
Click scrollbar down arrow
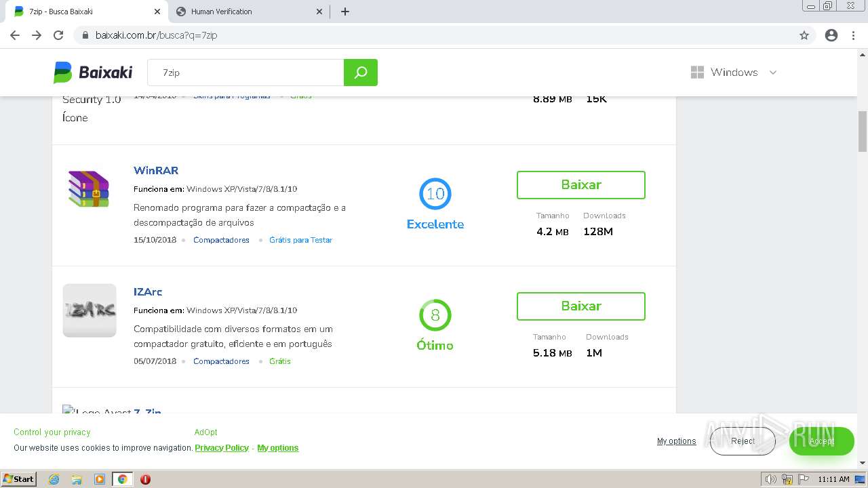pos(863,463)
